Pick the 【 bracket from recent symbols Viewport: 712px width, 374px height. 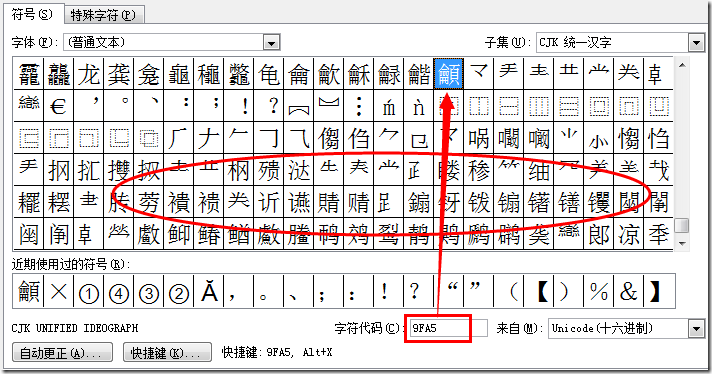click(x=539, y=291)
